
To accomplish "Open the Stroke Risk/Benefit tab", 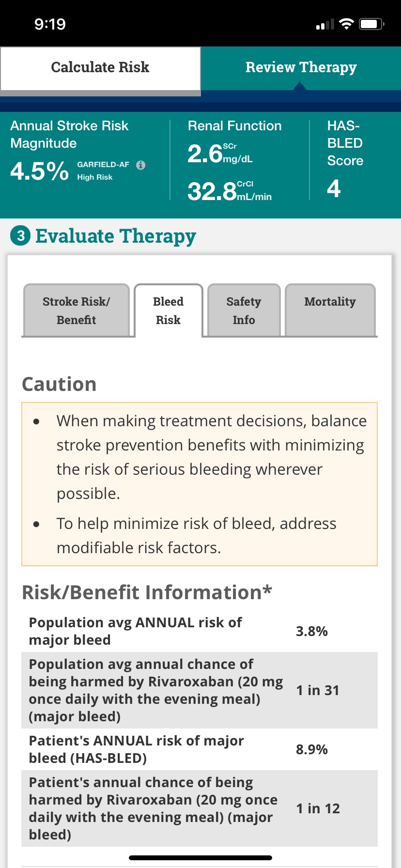I will (76, 310).
